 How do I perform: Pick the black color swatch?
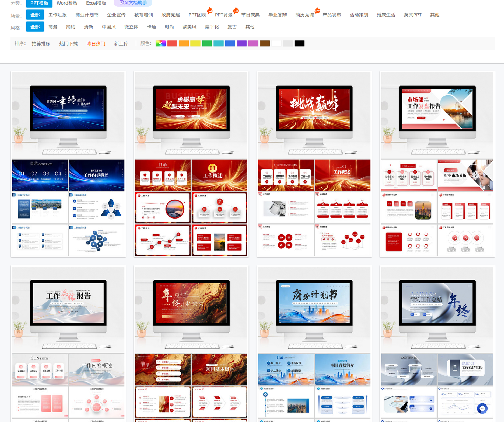[300, 43]
